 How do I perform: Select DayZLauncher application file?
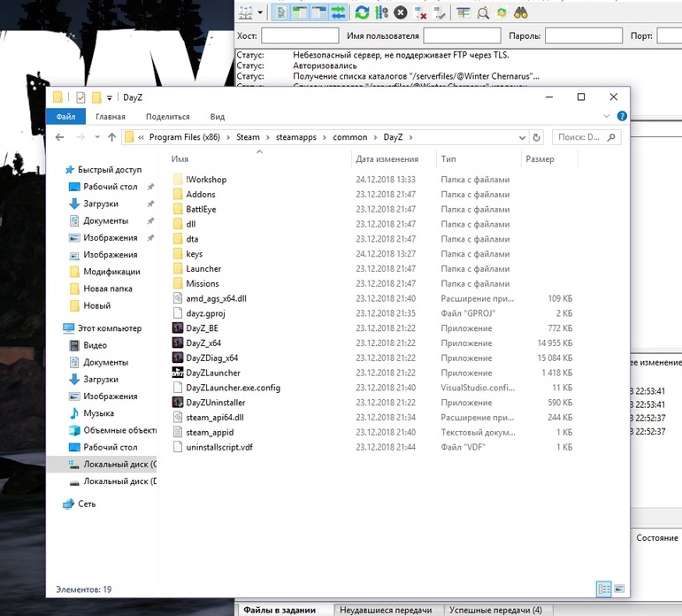[x=213, y=373]
